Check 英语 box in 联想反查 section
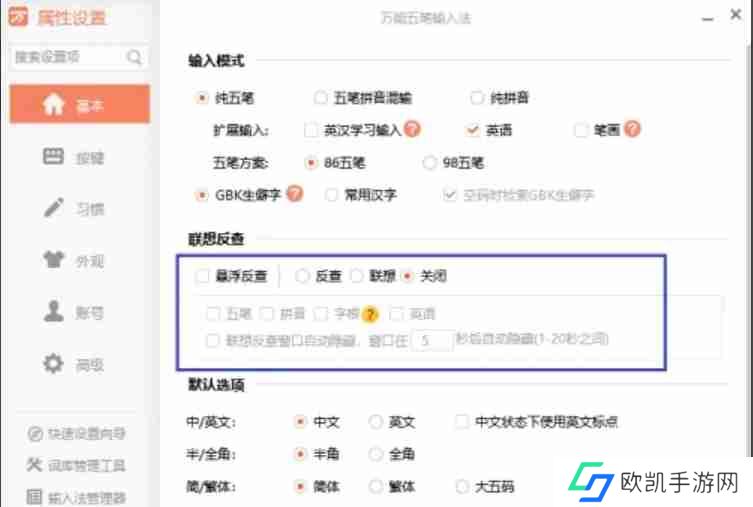 point(396,314)
